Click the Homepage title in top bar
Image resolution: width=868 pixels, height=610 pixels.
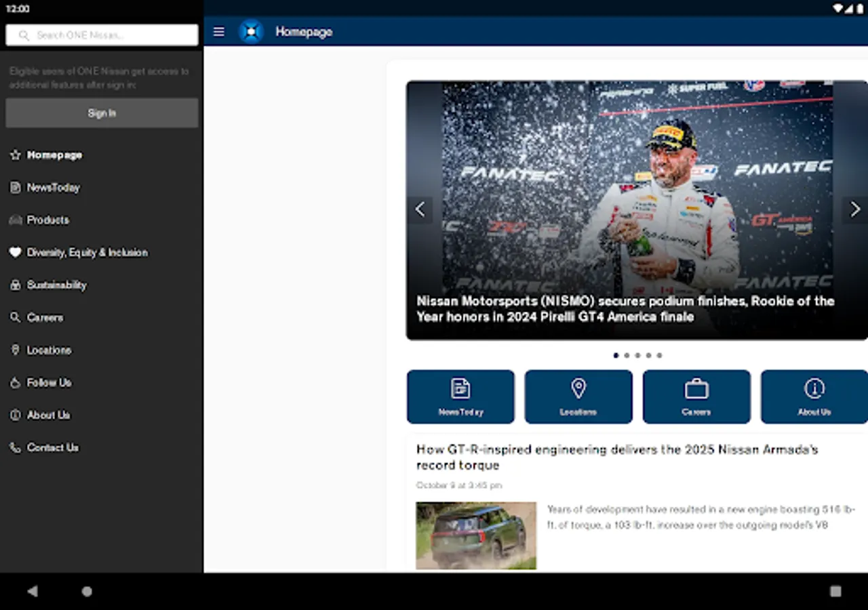click(304, 32)
